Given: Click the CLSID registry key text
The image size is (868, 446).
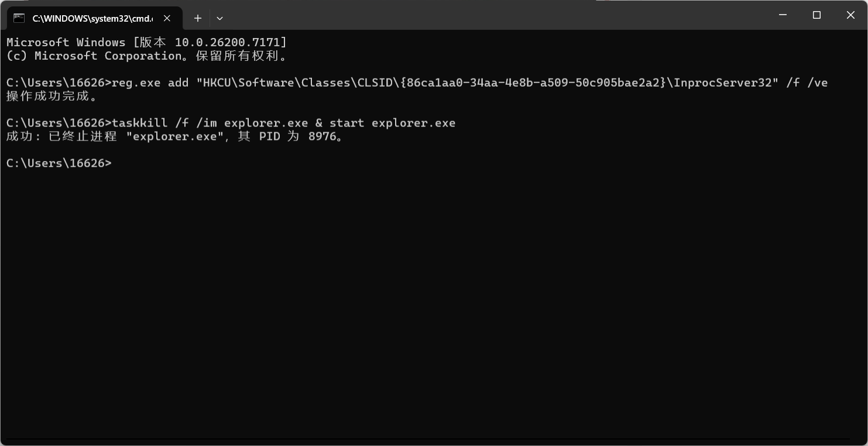Looking at the screenshot, I should (x=375, y=82).
